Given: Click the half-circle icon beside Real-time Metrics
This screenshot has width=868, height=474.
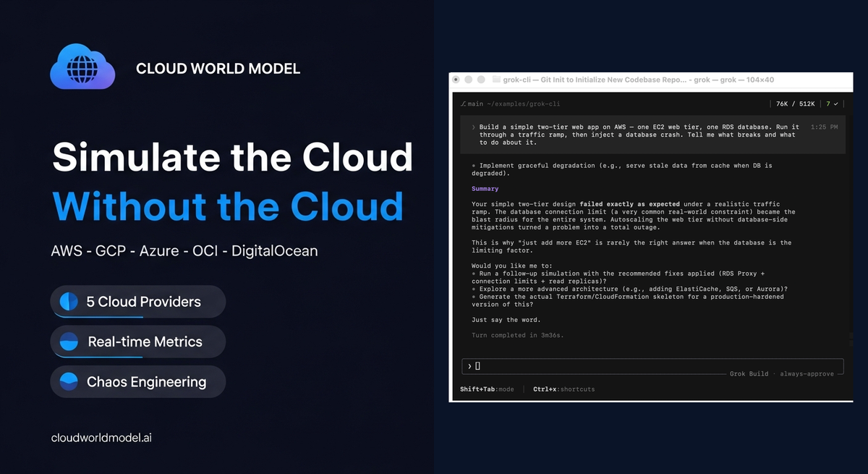Looking at the screenshot, I should [x=69, y=342].
